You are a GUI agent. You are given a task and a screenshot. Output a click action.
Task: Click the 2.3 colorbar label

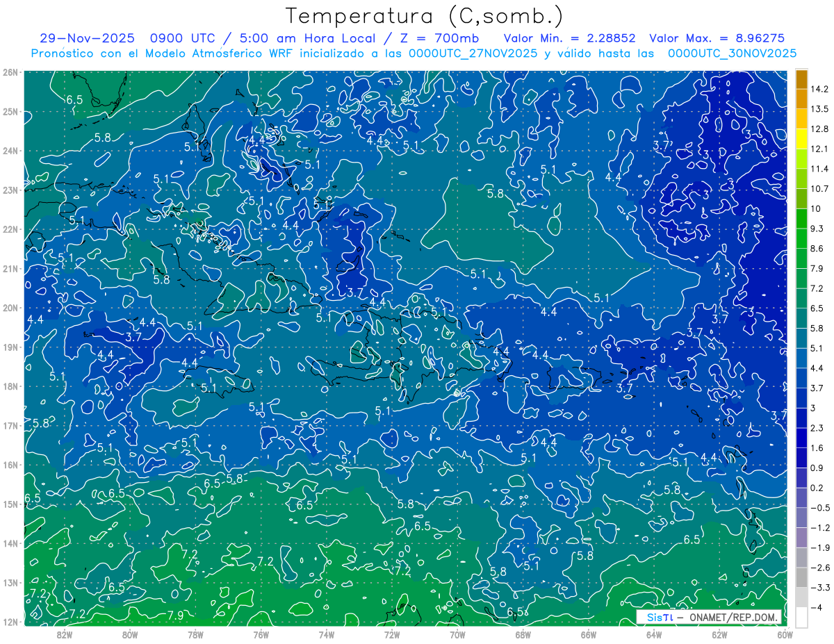[x=818, y=428]
